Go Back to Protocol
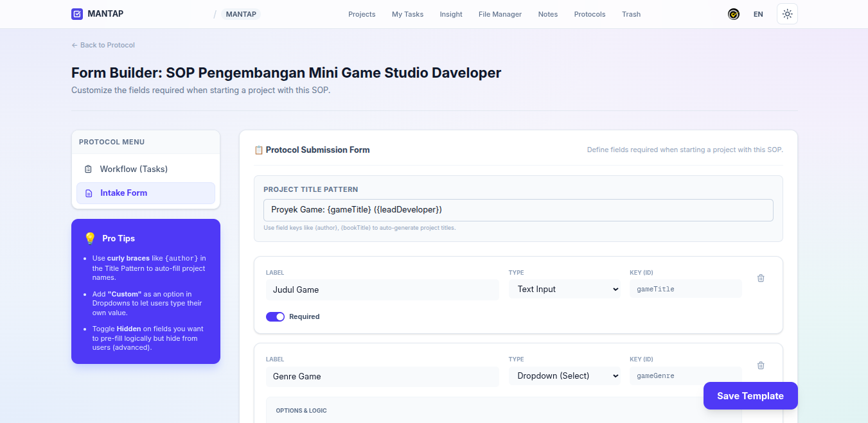 (x=103, y=45)
